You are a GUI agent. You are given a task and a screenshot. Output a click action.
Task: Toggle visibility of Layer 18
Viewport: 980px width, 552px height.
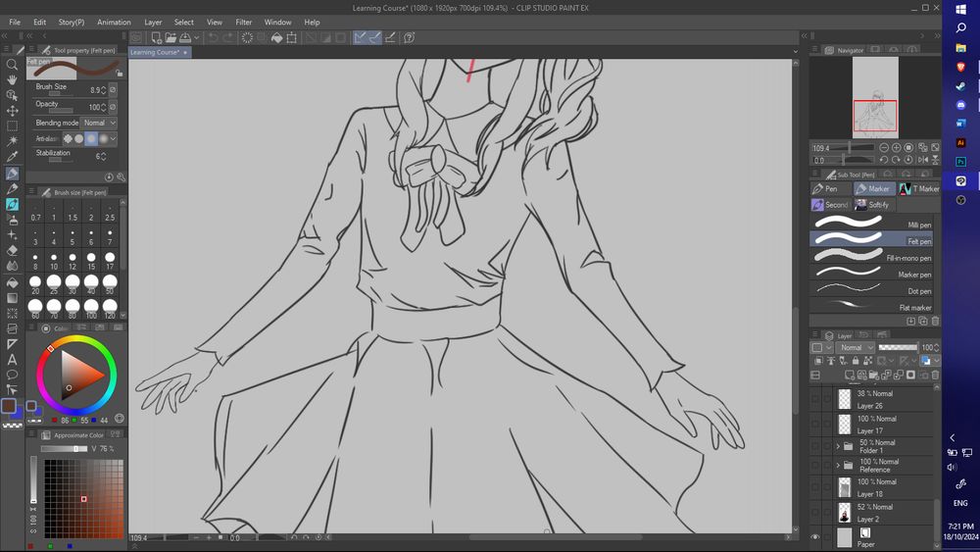coord(814,487)
